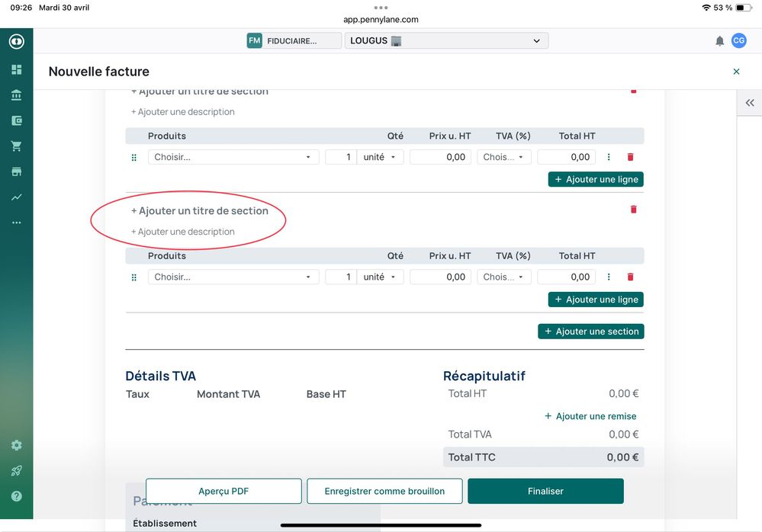Open the settings gear in sidebar
The height and width of the screenshot is (532, 762).
[x=16, y=445]
